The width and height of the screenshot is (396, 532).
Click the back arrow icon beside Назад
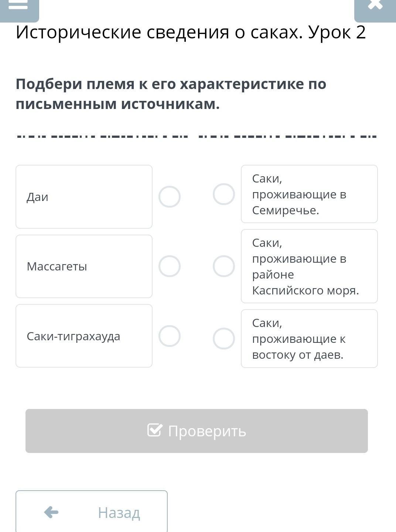[x=51, y=512]
